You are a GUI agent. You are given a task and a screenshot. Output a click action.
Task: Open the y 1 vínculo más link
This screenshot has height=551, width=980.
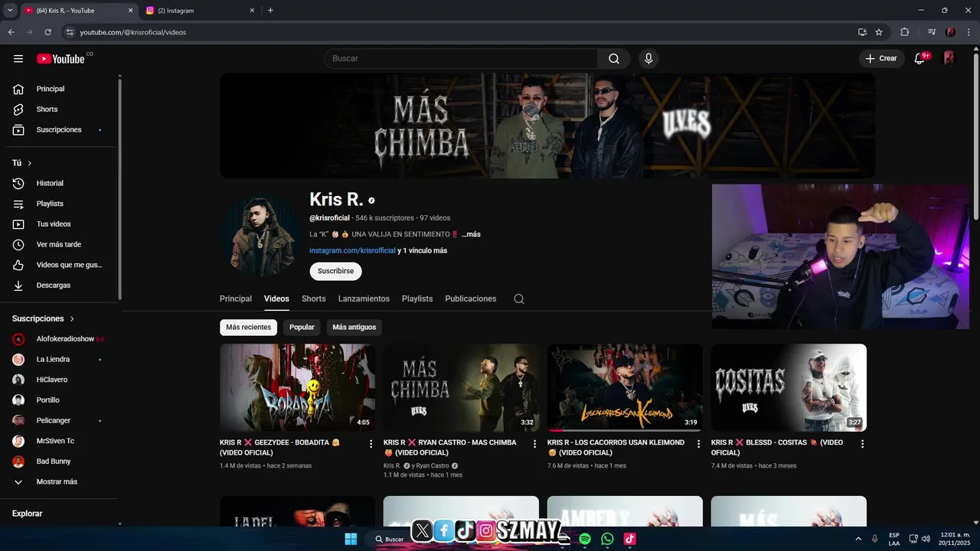[x=423, y=251]
